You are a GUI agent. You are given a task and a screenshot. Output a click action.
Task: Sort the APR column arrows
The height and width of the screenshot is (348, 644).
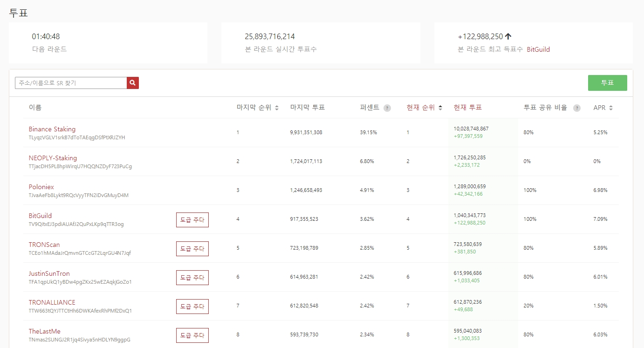pyautogui.click(x=611, y=108)
